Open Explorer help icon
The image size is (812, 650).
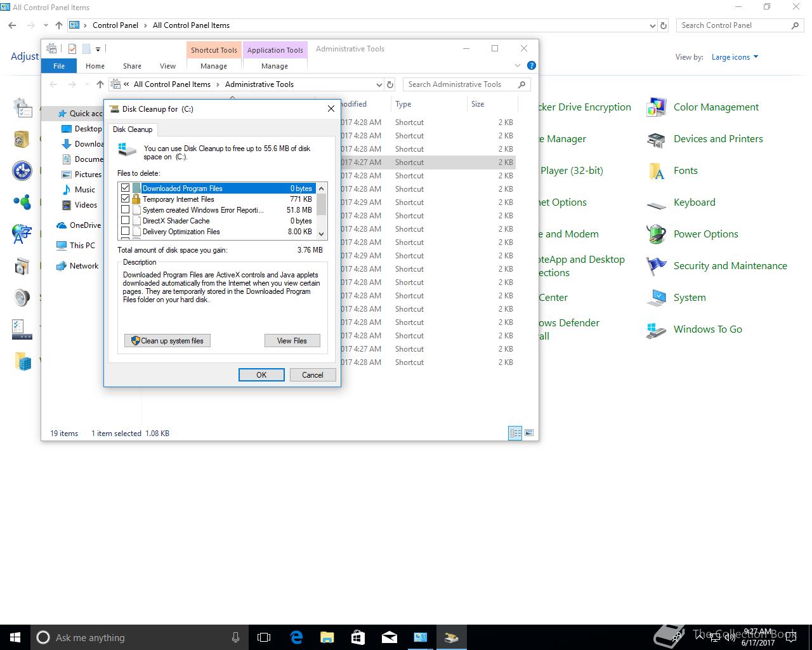click(532, 65)
